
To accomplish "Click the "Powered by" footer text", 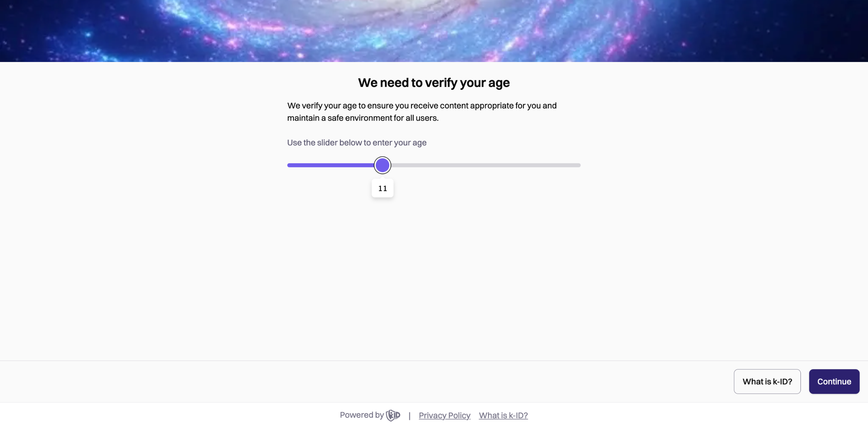I will pos(361,415).
